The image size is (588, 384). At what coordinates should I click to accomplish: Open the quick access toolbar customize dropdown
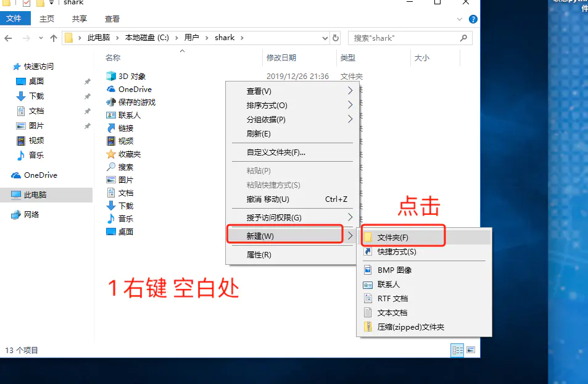point(51,3)
